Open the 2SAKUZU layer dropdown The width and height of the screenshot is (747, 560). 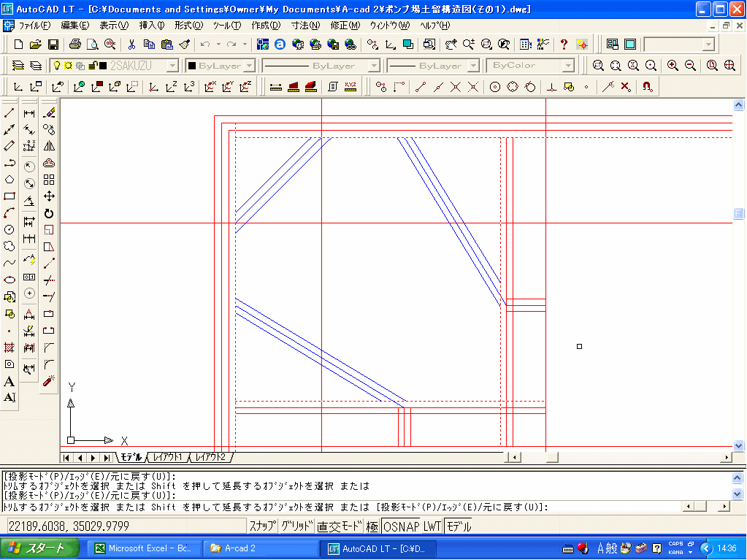pos(173,65)
